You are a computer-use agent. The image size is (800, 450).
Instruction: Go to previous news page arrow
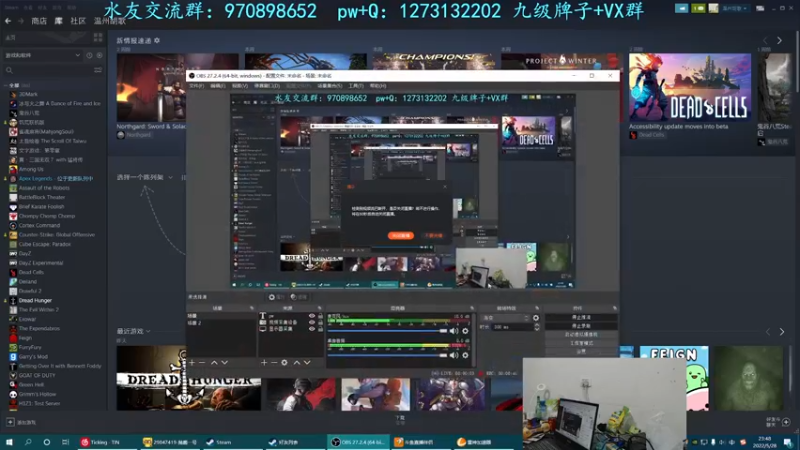[765, 40]
